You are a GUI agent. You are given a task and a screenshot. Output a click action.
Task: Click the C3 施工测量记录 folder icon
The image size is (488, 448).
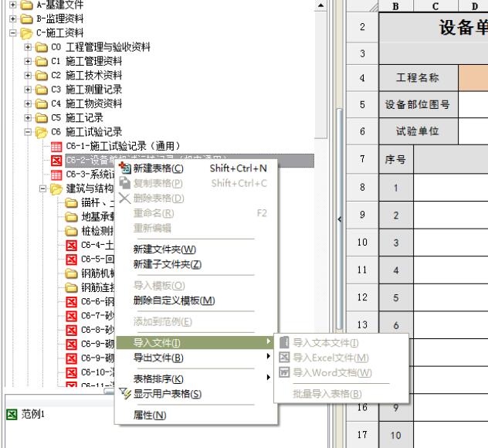pos(42,90)
